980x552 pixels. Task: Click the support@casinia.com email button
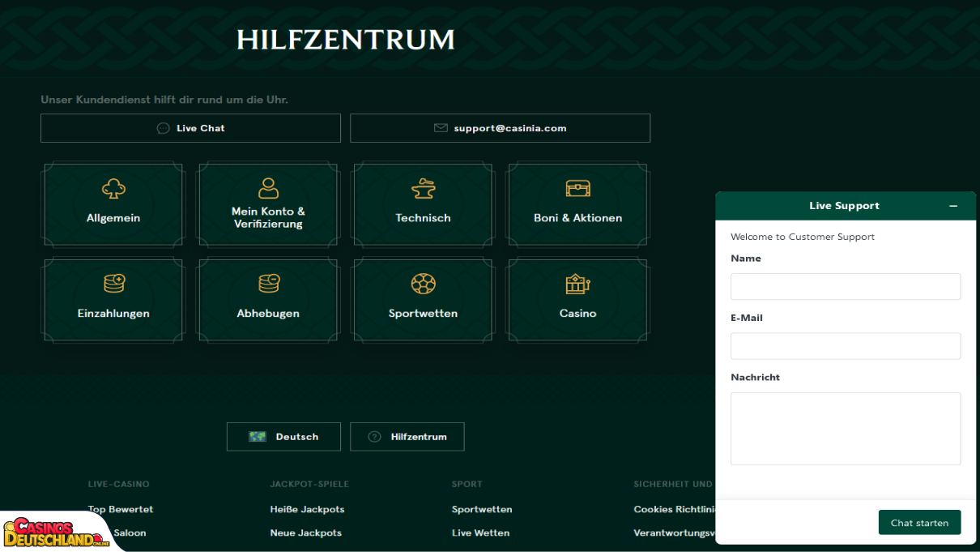coord(500,128)
